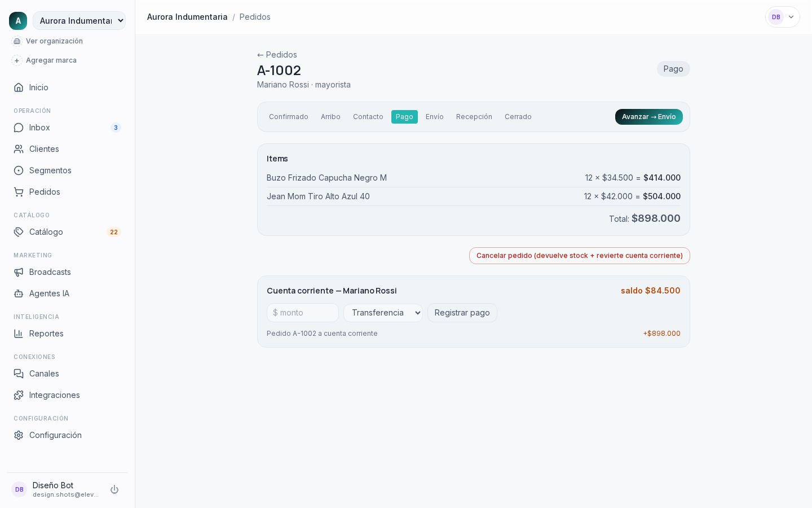Click the Configuración gear icon
The height and width of the screenshot is (508, 812).
(x=19, y=435)
